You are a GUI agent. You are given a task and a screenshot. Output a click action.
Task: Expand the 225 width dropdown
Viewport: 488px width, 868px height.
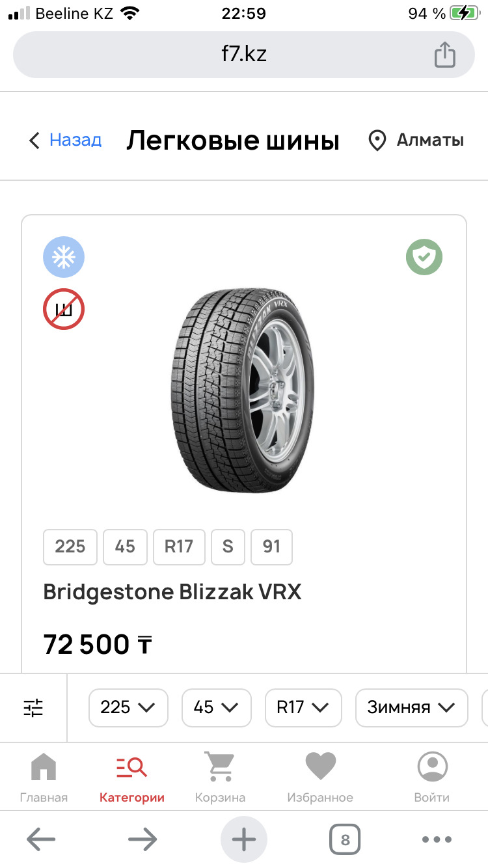128,707
